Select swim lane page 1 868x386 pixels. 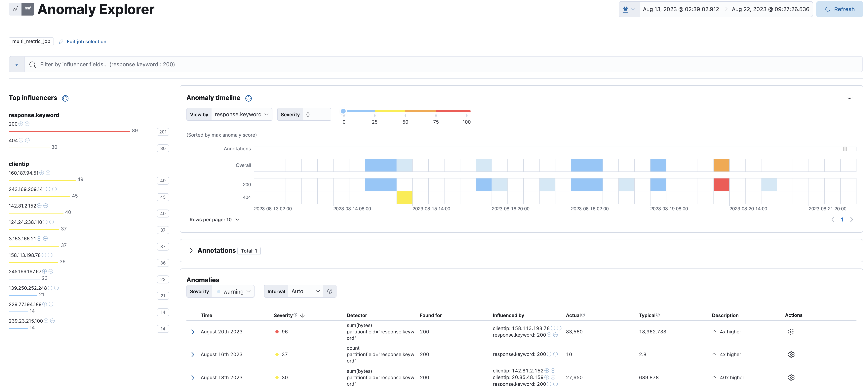click(842, 220)
